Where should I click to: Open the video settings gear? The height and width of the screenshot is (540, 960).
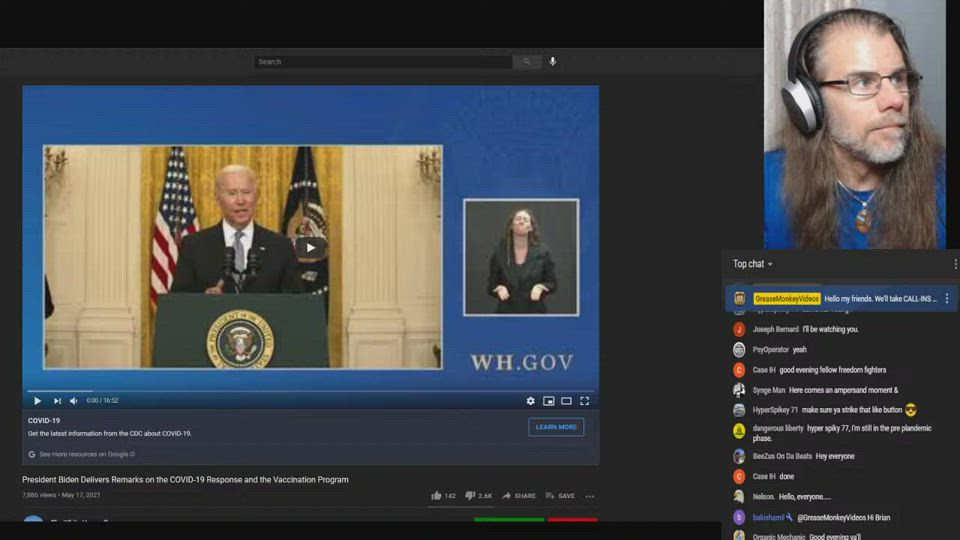pos(531,401)
